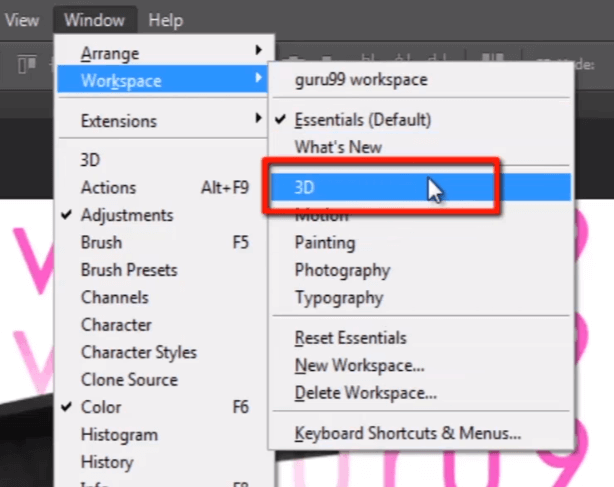Image resolution: width=614 pixels, height=487 pixels.
Task: Toggle the checked Adjustments panel item
Action: 126,215
